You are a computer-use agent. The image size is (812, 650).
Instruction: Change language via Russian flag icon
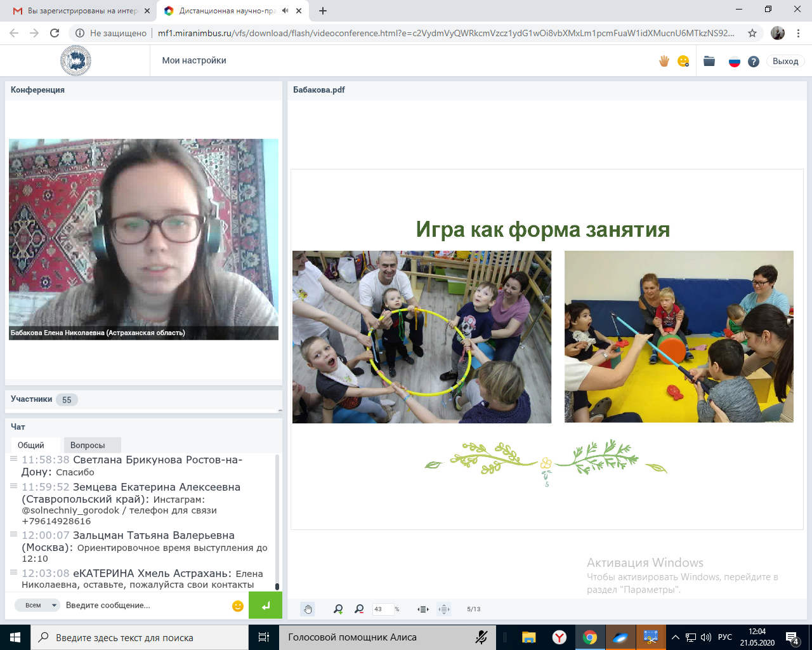point(735,62)
